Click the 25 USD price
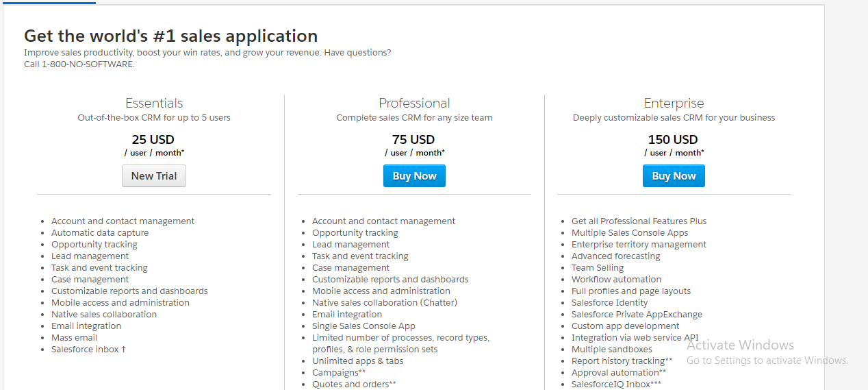This screenshot has height=390, width=868. click(153, 140)
